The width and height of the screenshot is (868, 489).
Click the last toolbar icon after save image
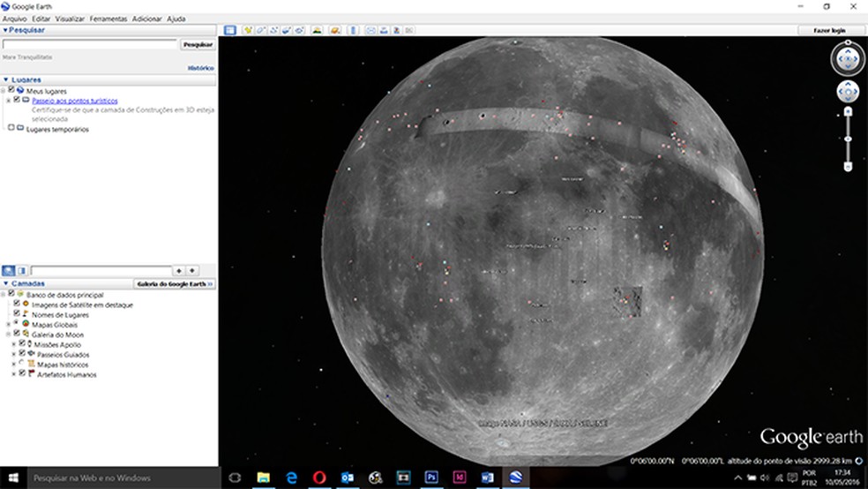409,31
